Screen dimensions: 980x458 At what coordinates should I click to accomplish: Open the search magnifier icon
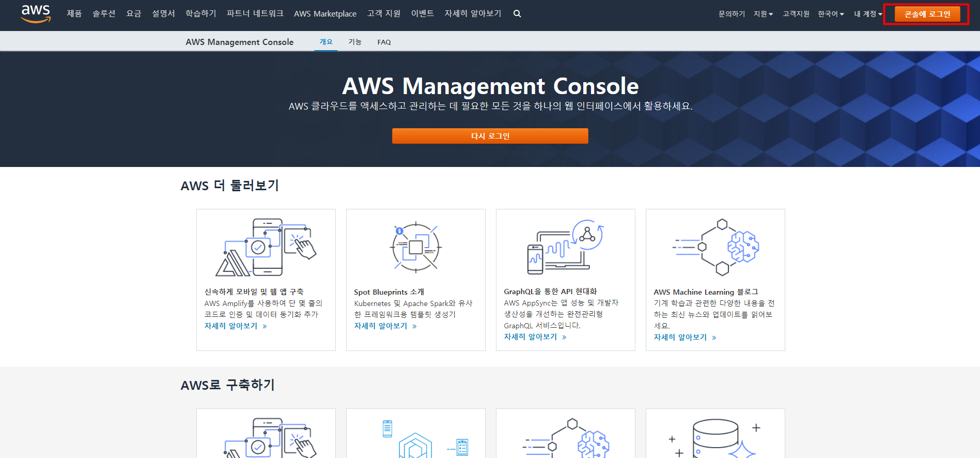tap(517, 13)
